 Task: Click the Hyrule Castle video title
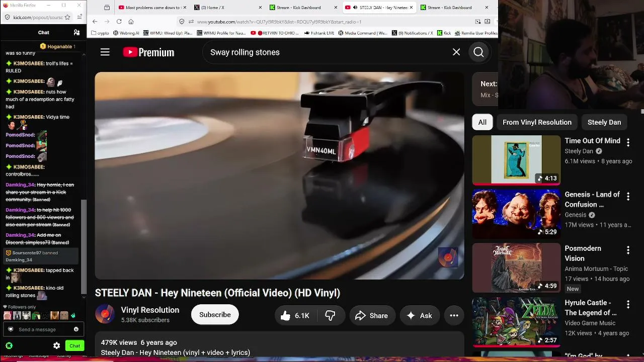[x=591, y=308]
